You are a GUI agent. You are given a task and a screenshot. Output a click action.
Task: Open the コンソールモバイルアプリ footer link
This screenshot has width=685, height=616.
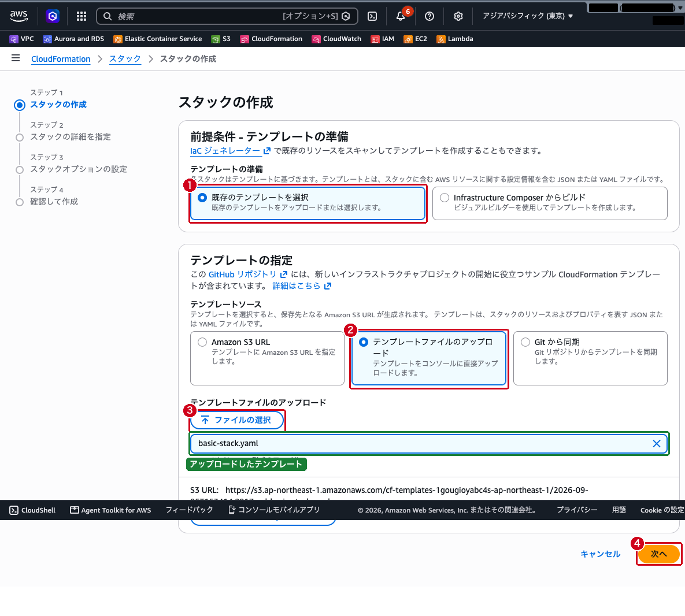tap(274, 510)
